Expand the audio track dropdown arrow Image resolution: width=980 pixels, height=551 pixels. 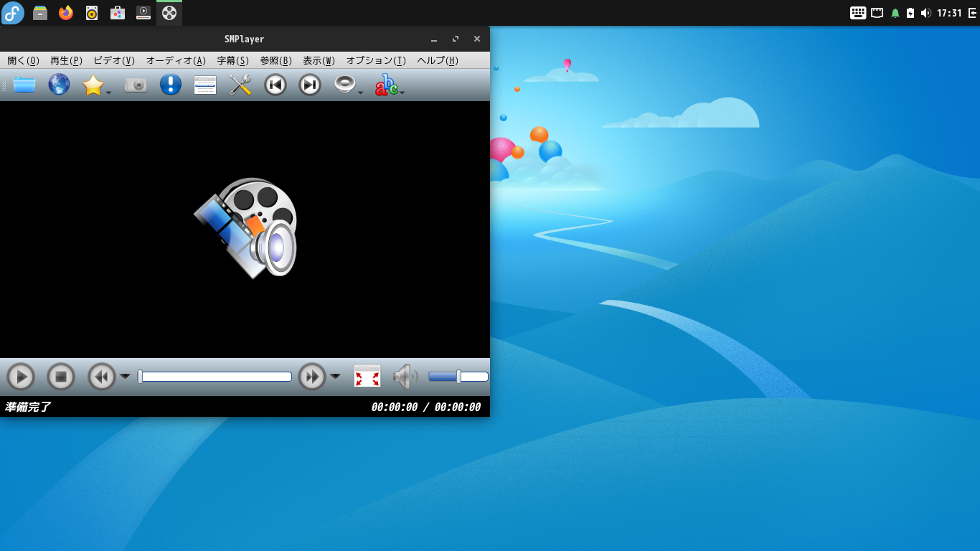[x=360, y=93]
